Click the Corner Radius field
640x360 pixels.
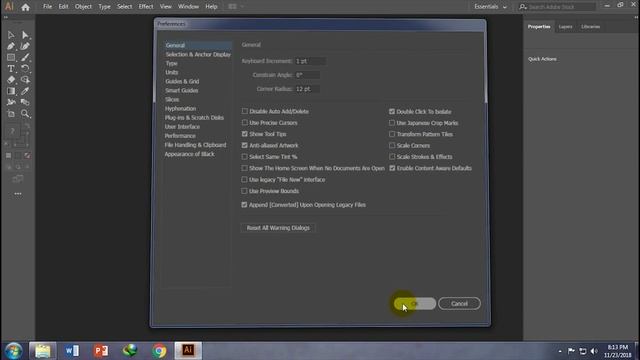307,89
